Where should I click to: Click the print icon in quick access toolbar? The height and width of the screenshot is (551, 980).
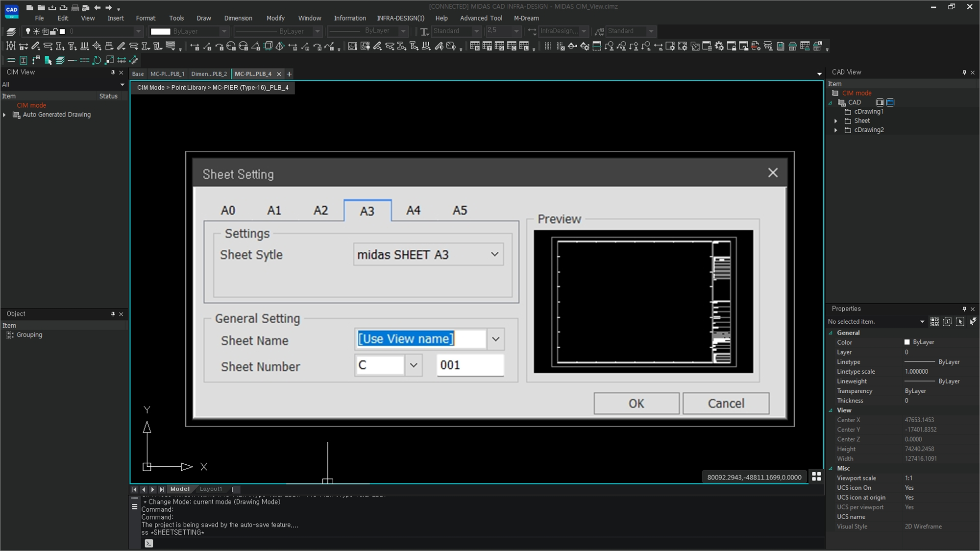click(75, 7)
